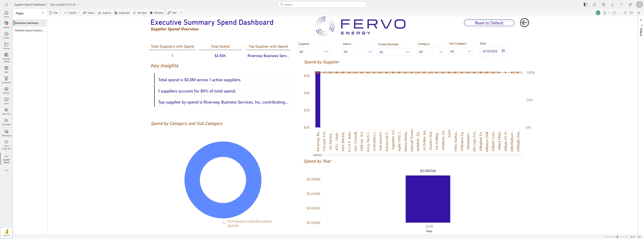Open the Scorecards section

coord(6,80)
